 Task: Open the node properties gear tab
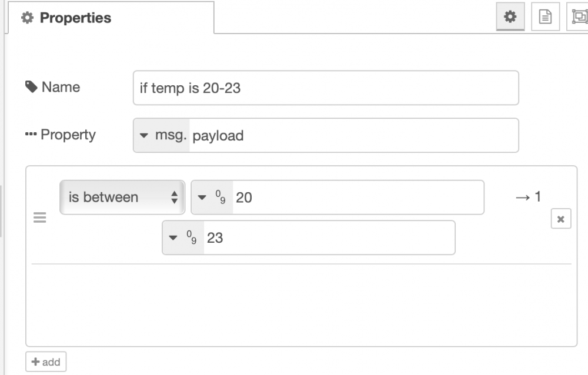[x=510, y=18]
